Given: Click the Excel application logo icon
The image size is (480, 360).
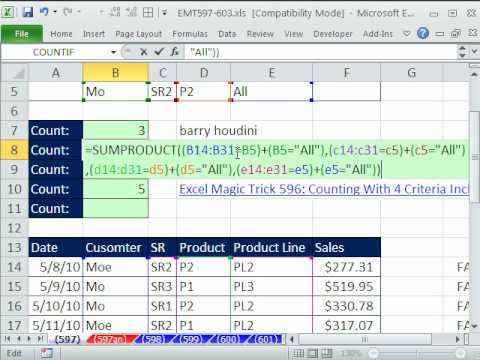Looking at the screenshot, I should pos(8,13).
